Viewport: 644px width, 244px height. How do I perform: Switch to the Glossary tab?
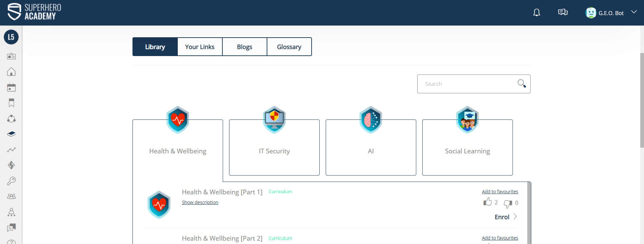pyautogui.click(x=289, y=47)
